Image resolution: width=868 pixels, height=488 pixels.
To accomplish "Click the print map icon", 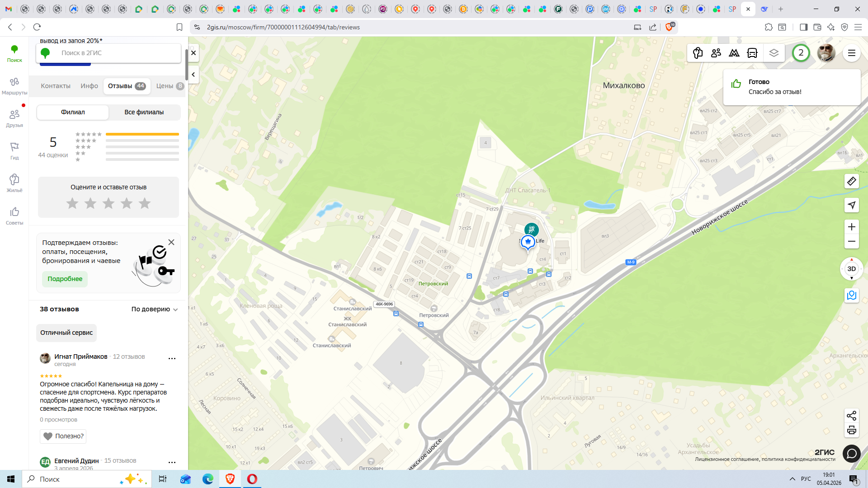I will coord(851,430).
